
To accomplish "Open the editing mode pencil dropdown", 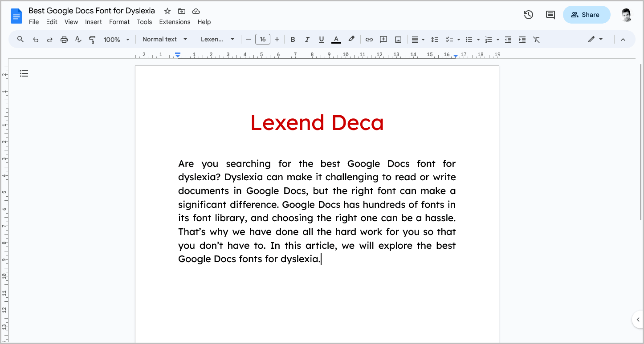I will pyautogui.click(x=595, y=39).
